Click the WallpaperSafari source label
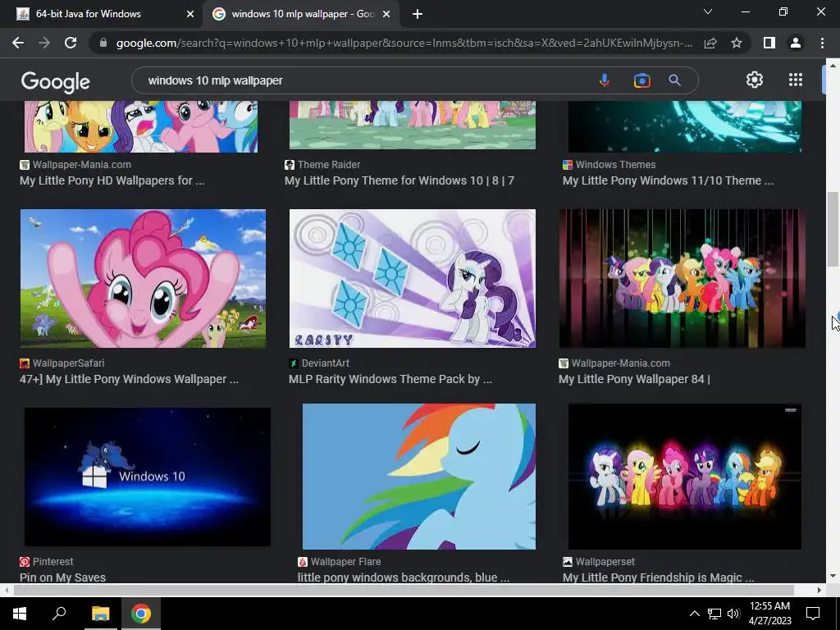This screenshot has width=840, height=630. tap(69, 363)
